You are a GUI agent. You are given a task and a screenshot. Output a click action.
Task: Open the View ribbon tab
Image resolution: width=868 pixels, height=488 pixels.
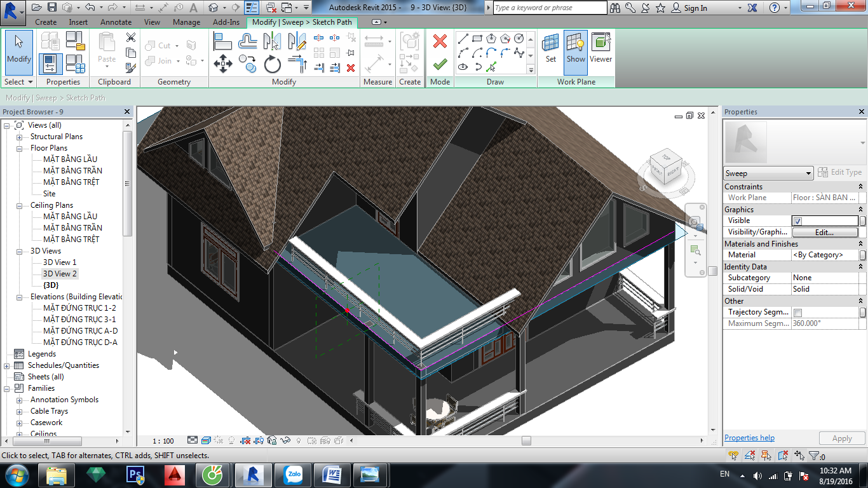point(153,22)
